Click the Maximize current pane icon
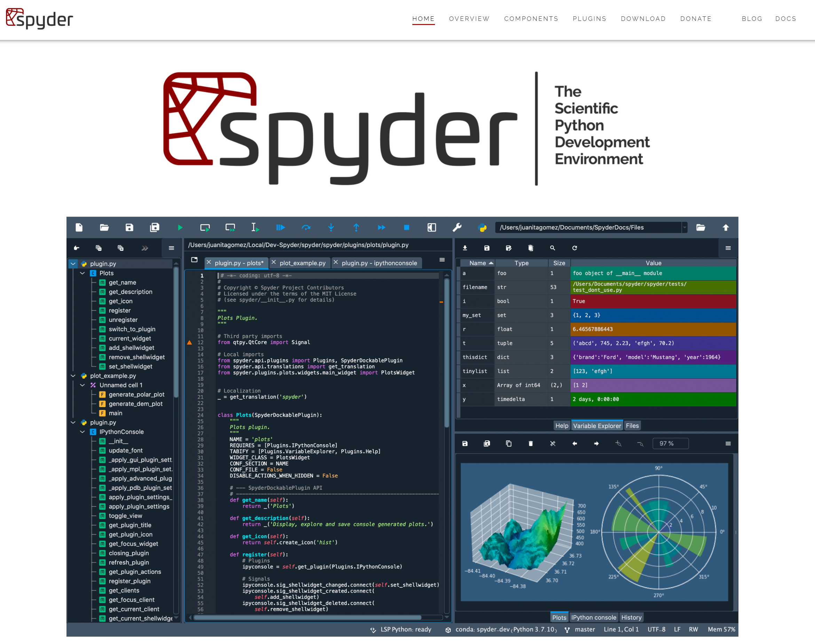The width and height of the screenshot is (815, 644). [x=432, y=227]
